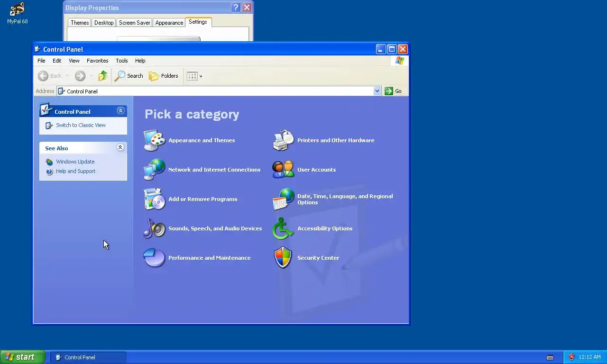
Task: Click the Security Center text link
Action: [x=318, y=258]
